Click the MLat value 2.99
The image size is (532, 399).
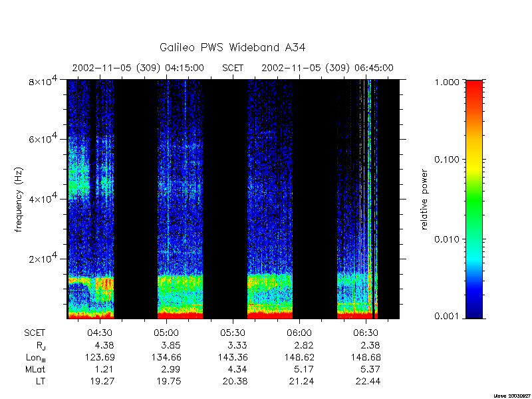[x=171, y=369]
